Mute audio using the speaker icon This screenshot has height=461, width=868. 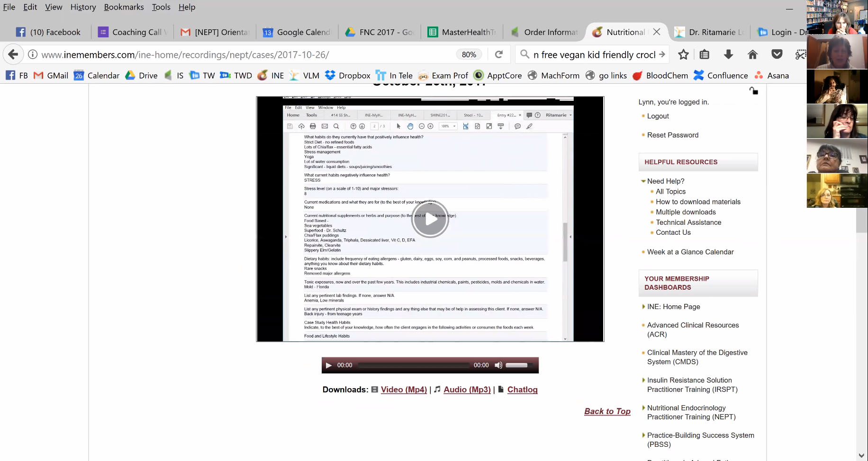click(498, 365)
